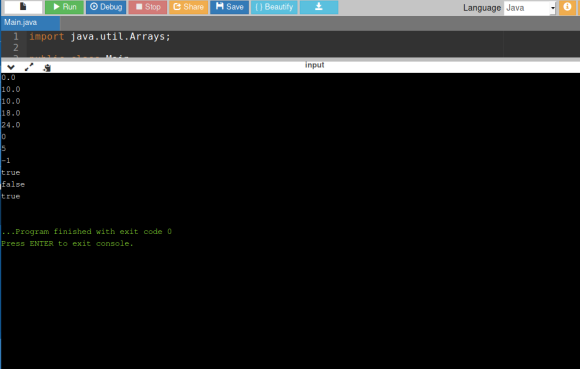Click the 18.0 output line
The width and height of the screenshot is (580, 369).
coord(11,113)
